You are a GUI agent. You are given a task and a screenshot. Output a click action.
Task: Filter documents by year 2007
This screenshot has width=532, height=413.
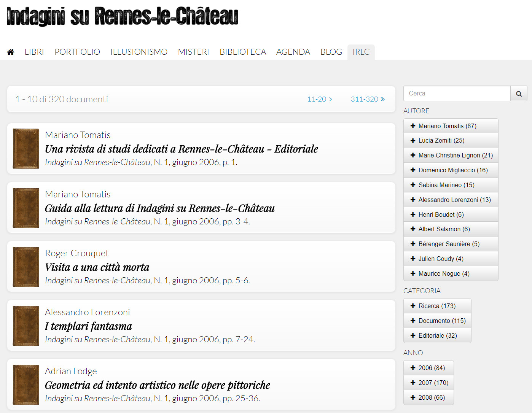coord(428,383)
